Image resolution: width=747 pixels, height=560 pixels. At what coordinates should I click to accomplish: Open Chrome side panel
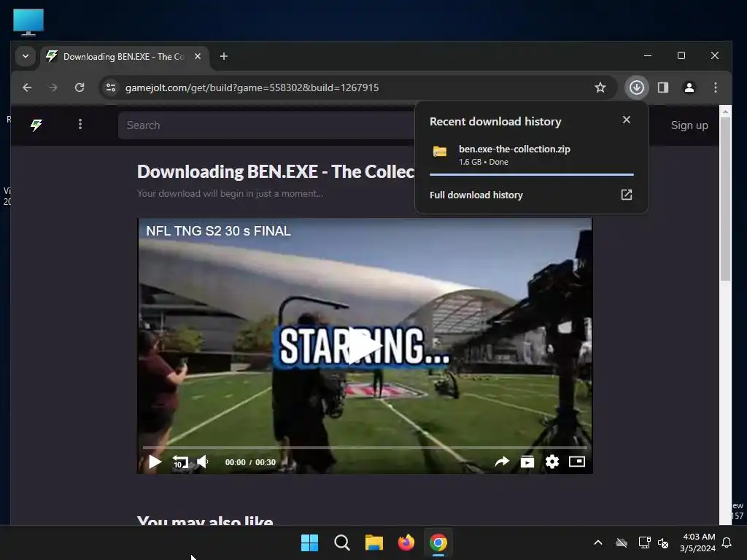pyautogui.click(x=663, y=87)
